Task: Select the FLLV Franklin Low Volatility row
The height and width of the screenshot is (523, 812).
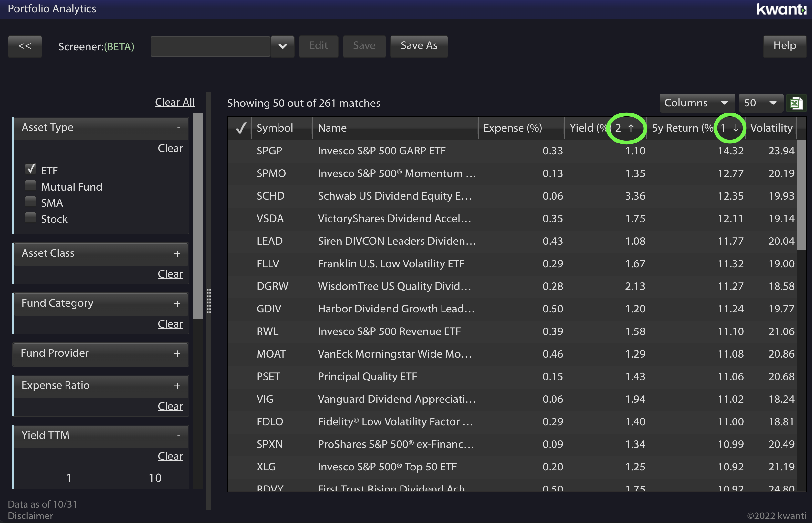Action: [512, 264]
